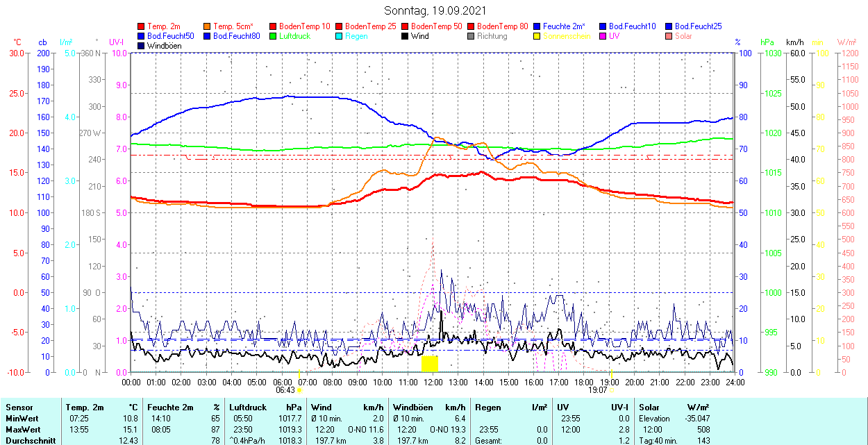Click the red Temp. 2m legend swatch
The image size is (868, 445).
tap(142, 26)
